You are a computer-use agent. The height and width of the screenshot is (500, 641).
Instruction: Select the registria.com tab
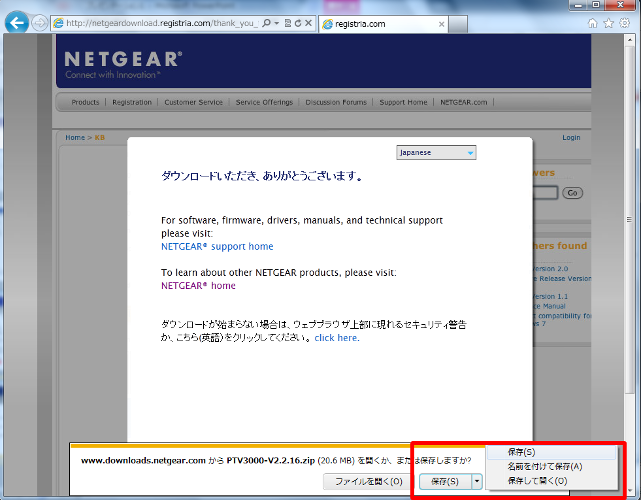tap(383, 24)
